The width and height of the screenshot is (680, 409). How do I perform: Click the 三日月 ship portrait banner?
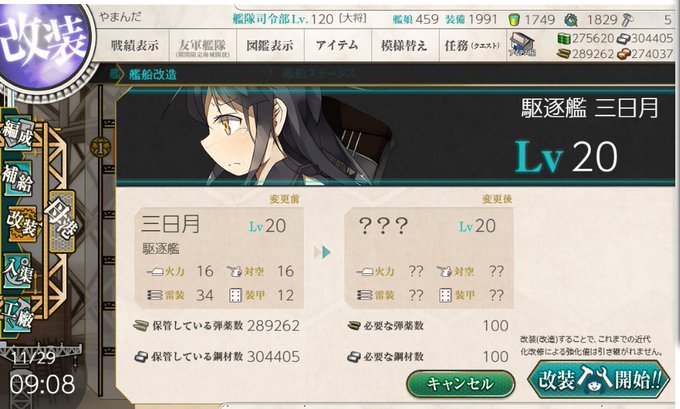pos(395,136)
